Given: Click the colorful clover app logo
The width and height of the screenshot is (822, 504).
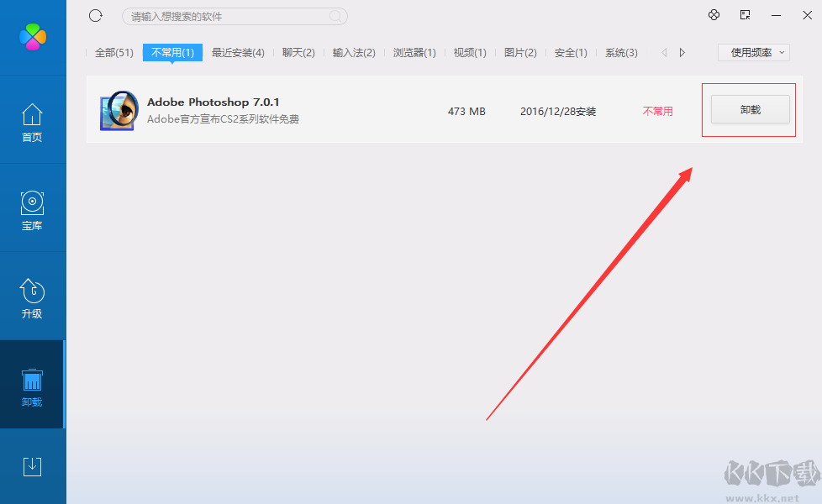Looking at the screenshot, I should tap(33, 37).
